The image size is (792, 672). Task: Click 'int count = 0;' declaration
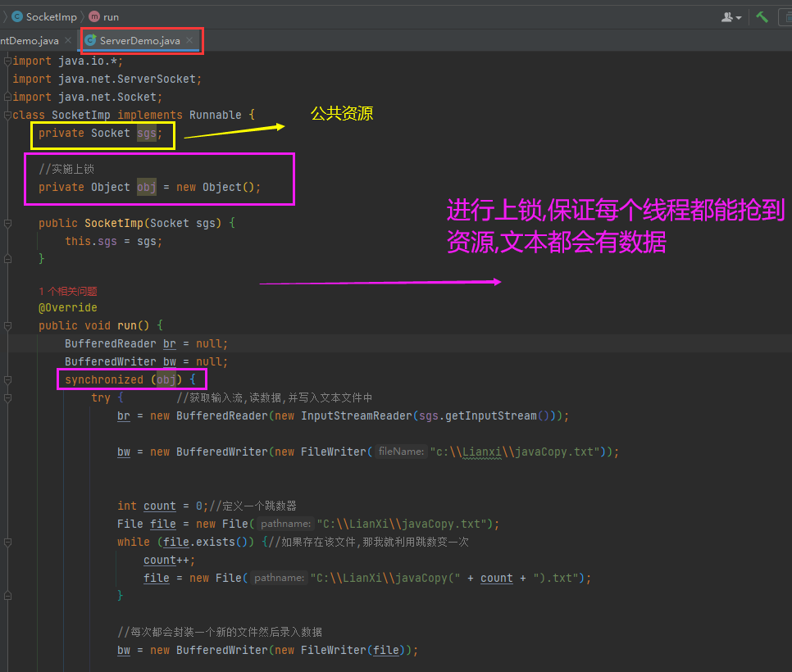[162, 506]
